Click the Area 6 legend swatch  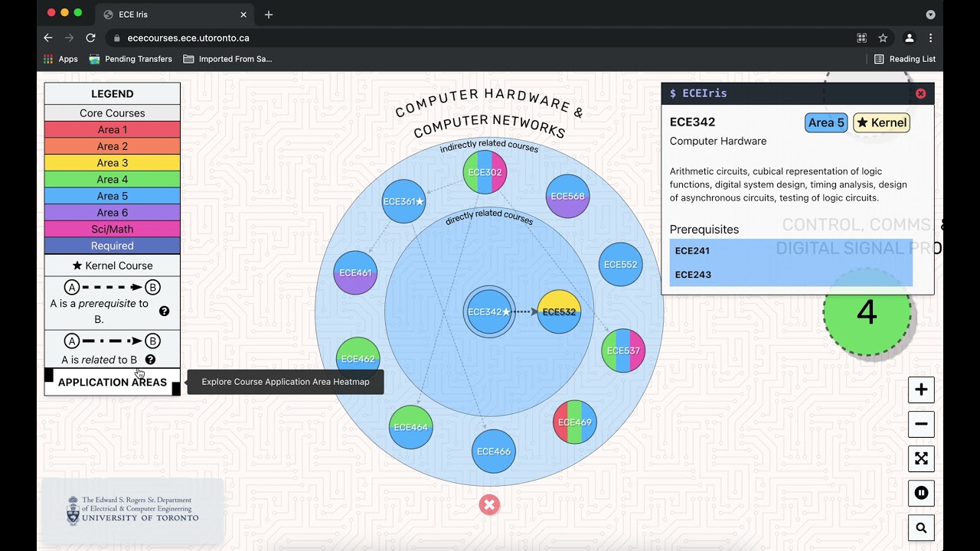point(113,213)
